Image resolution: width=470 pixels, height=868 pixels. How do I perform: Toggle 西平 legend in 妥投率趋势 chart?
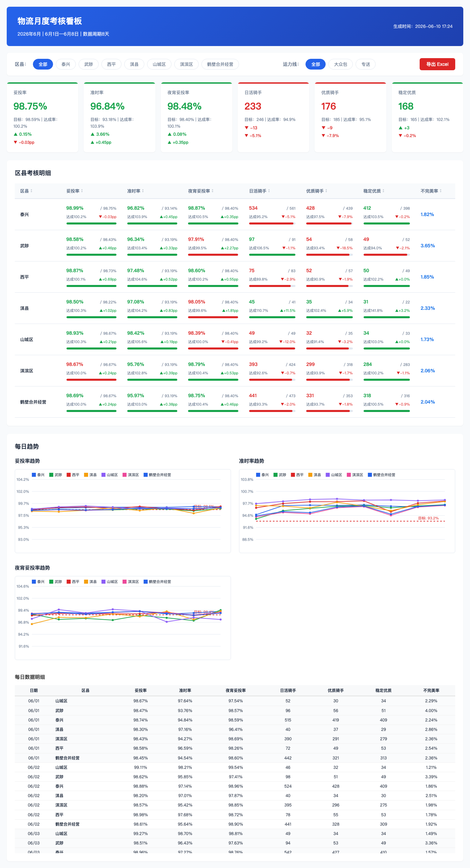(73, 475)
